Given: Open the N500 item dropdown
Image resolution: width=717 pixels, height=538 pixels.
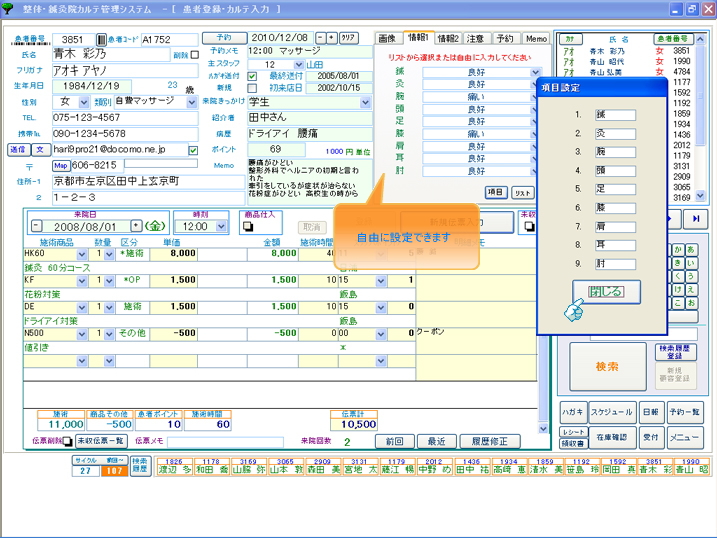Looking at the screenshot, I should coord(82,334).
